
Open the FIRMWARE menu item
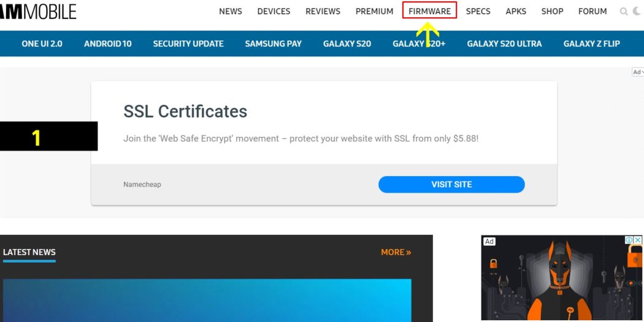click(x=429, y=12)
